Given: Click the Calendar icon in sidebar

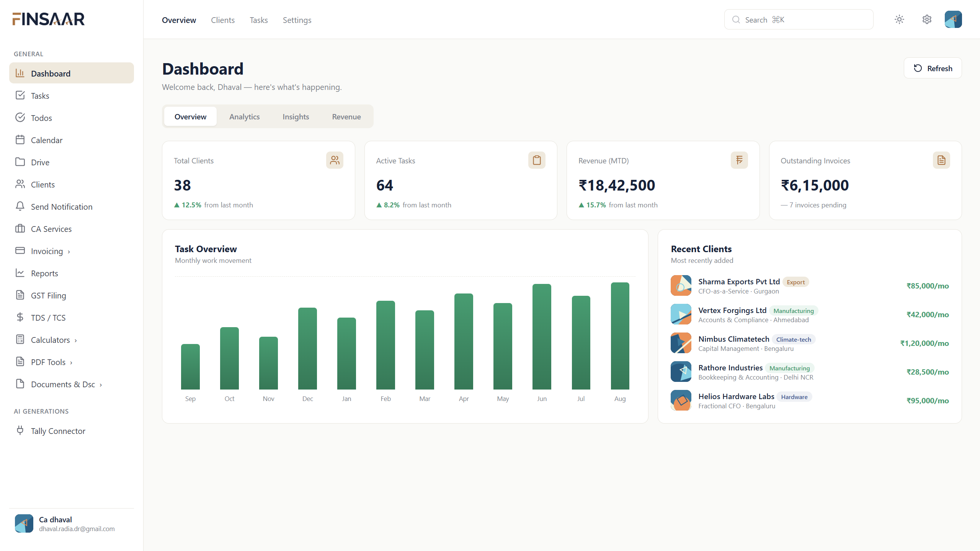Looking at the screenshot, I should point(20,140).
